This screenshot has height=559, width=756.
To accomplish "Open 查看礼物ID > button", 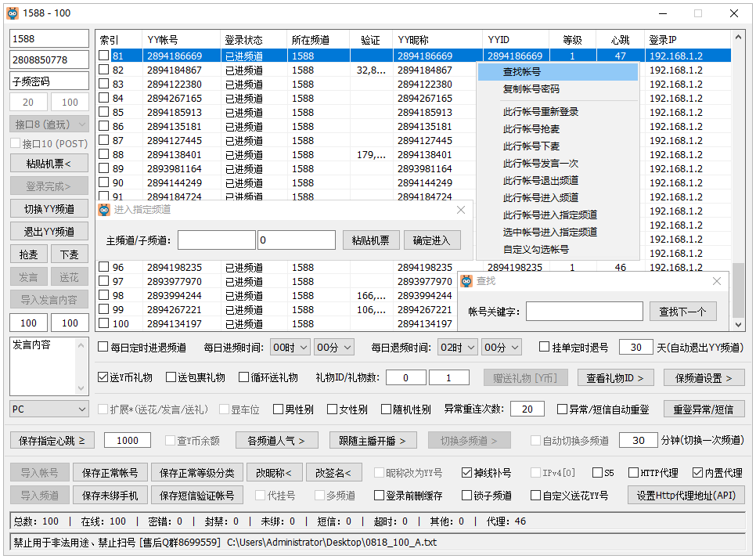I will [x=615, y=378].
